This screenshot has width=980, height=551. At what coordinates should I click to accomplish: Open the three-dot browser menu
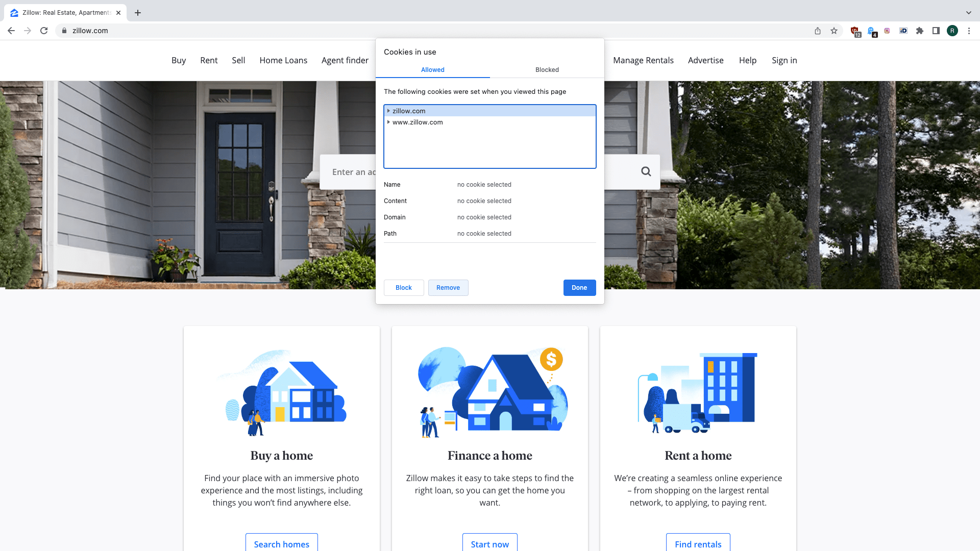pos(969,31)
